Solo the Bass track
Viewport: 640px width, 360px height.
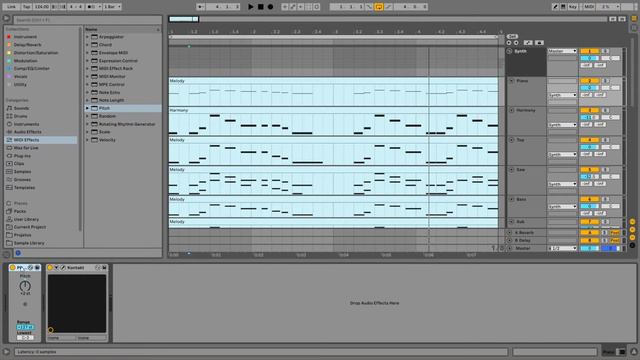tap(605, 199)
